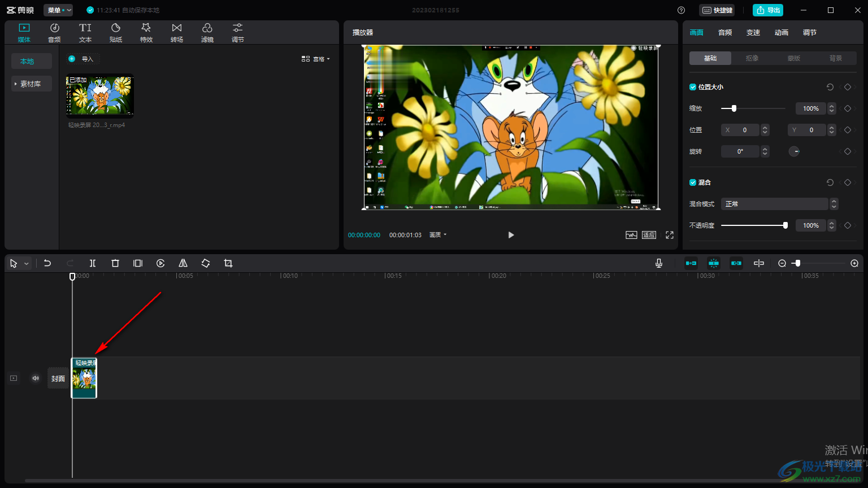Open the help question mark icon
This screenshot has height=488, width=868.
pos(681,10)
